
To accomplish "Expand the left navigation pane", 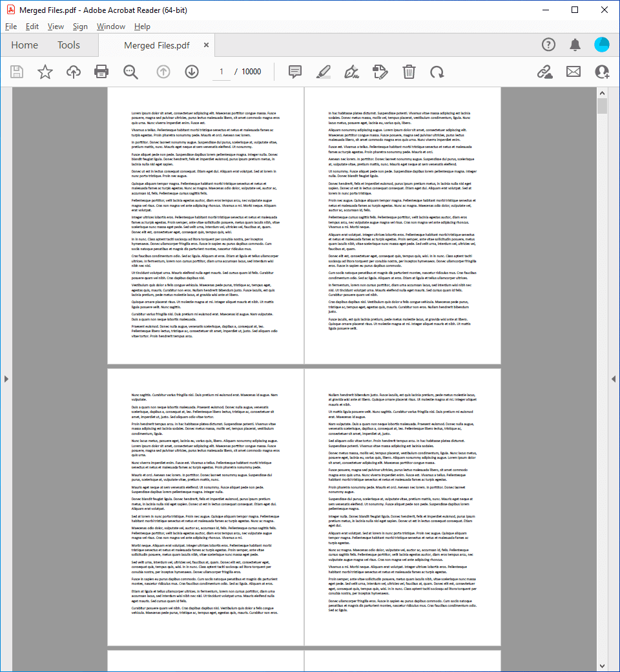I will [x=6, y=379].
